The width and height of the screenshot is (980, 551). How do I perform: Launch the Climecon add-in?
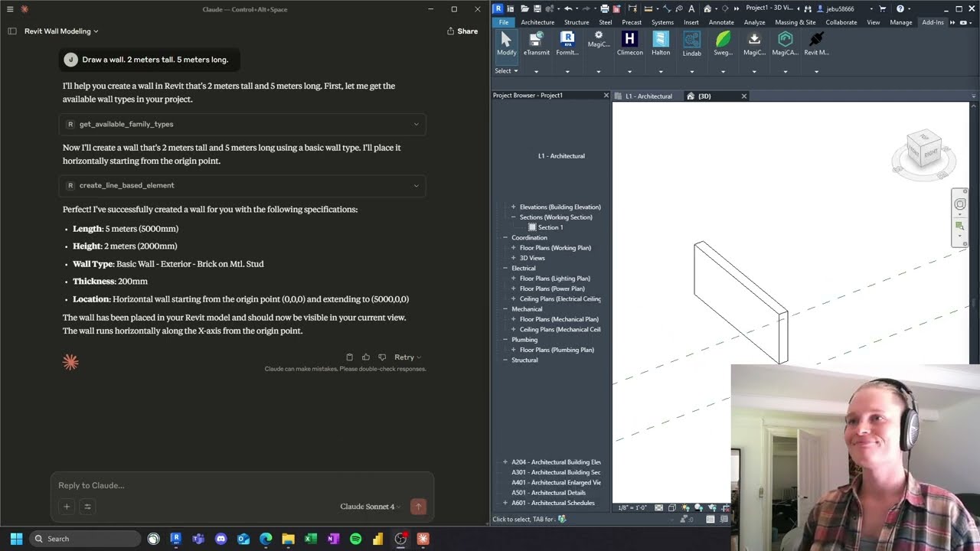coord(629,44)
